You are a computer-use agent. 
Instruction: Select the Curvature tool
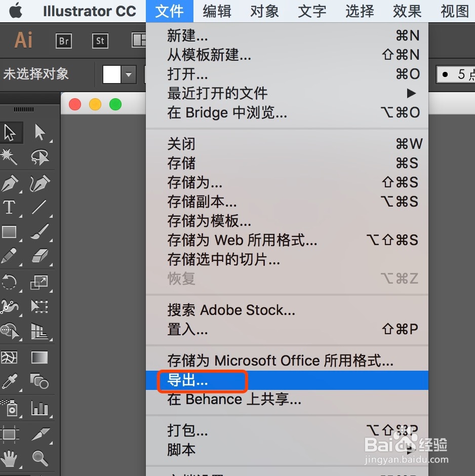coord(40,184)
